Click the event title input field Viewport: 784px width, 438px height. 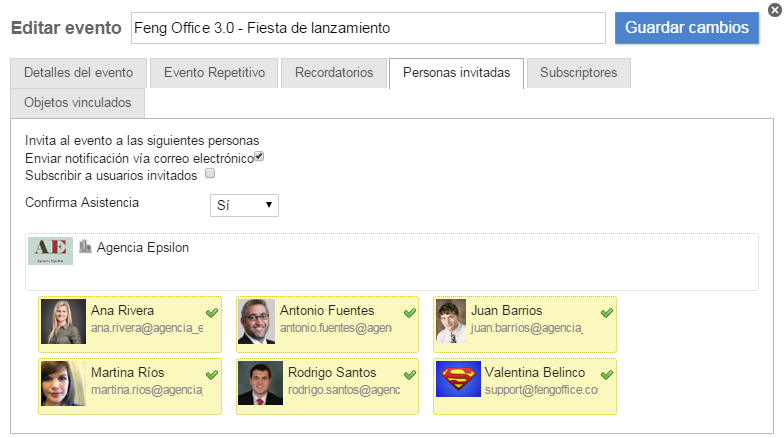(367, 28)
